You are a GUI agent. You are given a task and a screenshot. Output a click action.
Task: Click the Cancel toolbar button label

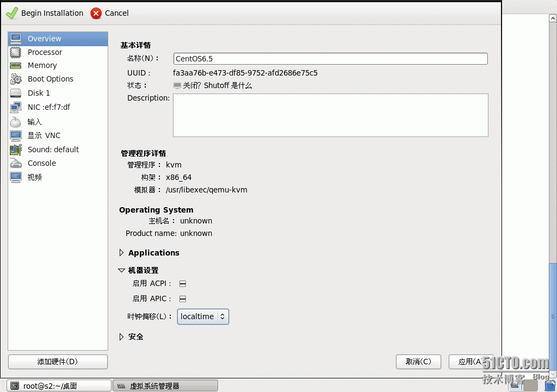pyautogui.click(x=116, y=13)
